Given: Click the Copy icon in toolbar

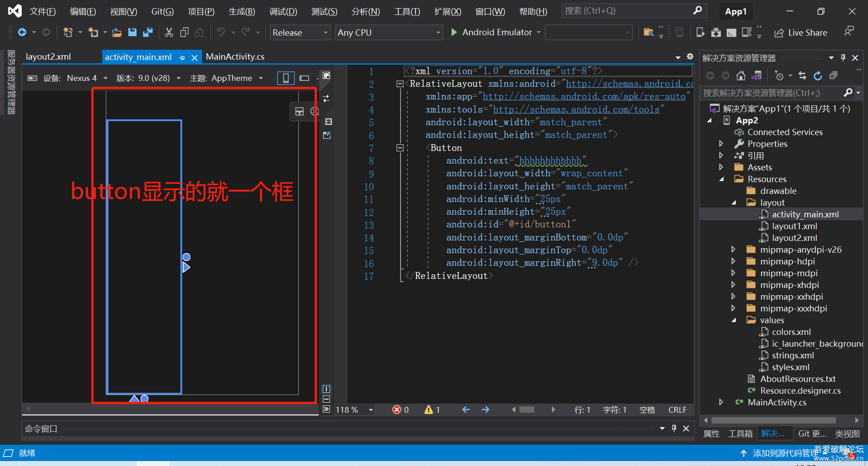Looking at the screenshot, I should [184, 32].
